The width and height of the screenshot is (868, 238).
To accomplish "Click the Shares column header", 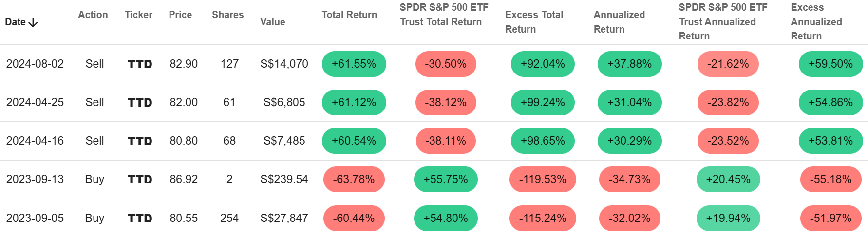I will tap(227, 15).
